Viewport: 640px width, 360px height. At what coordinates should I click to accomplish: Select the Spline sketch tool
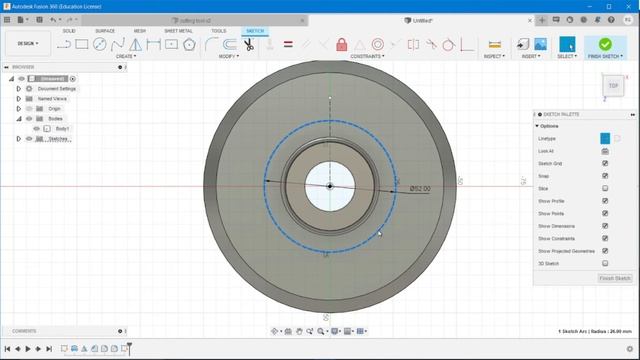[x=118, y=44]
